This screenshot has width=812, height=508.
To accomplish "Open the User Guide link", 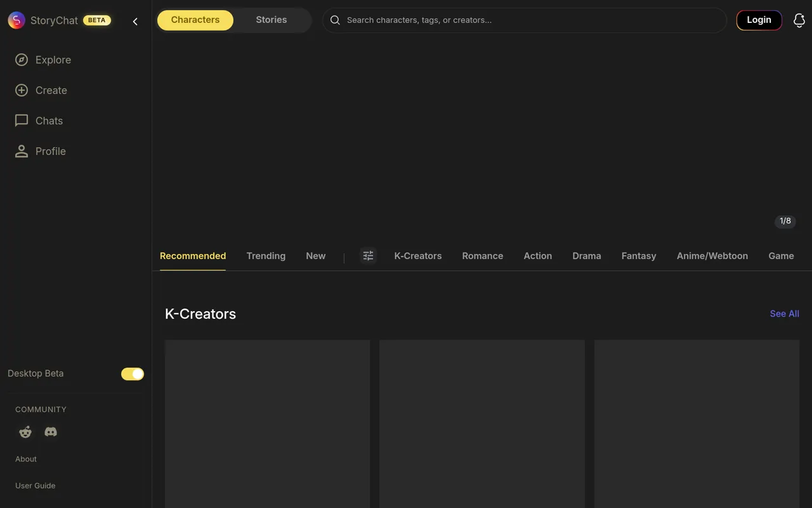I will point(36,486).
